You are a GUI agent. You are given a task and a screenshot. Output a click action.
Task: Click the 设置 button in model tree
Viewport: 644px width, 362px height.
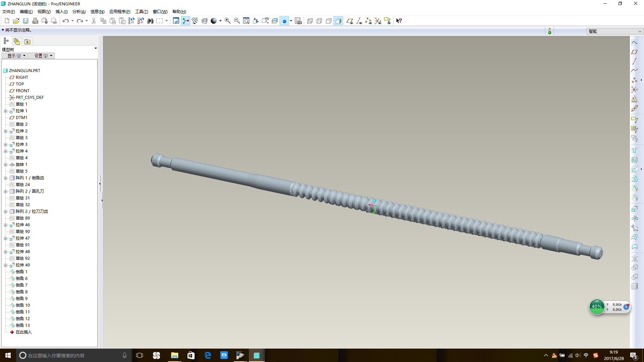(x=41, y=56)
